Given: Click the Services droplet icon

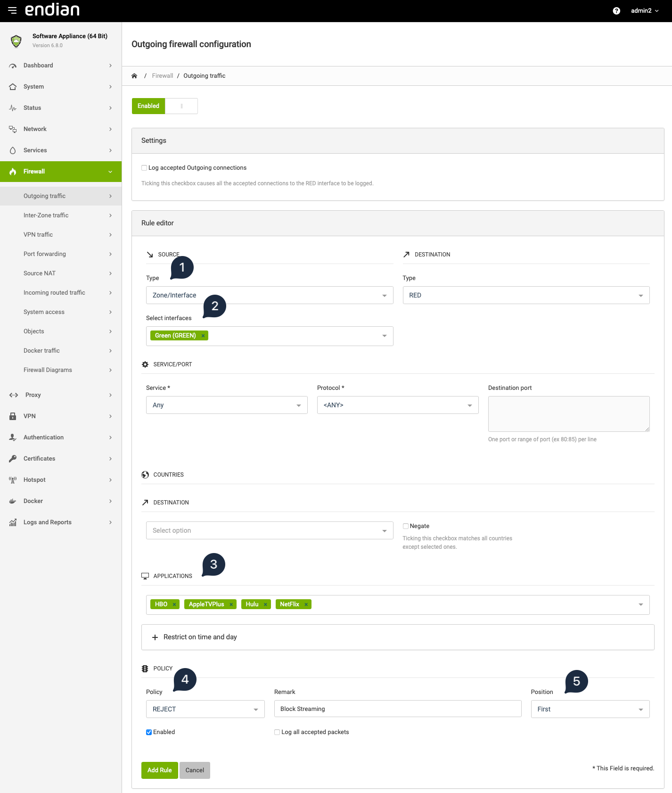Looking at the screenshot, I should pos(13,150).
